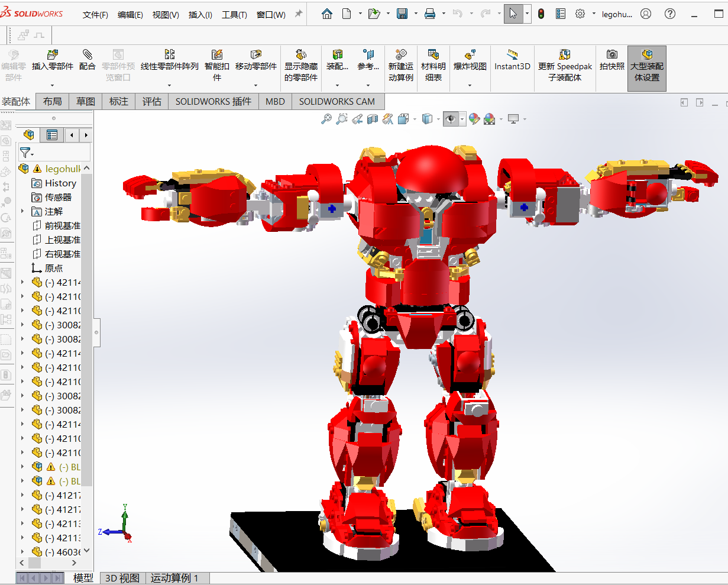Viewport: 728px width, 585px height.
Task: Select Move Component (移动零部件)
Action: 256,61
